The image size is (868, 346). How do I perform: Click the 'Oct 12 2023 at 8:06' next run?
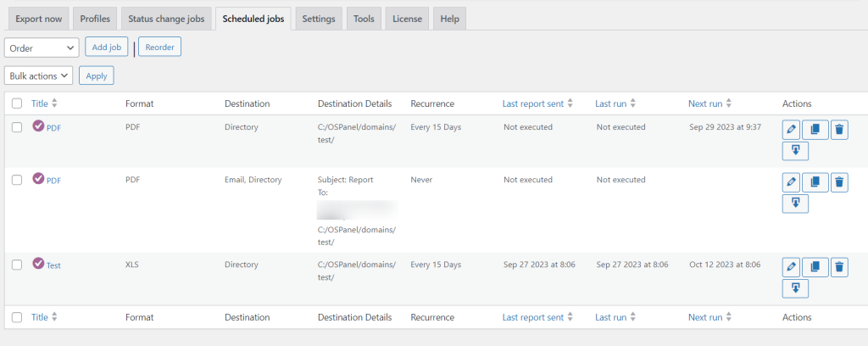click(725, 265)
